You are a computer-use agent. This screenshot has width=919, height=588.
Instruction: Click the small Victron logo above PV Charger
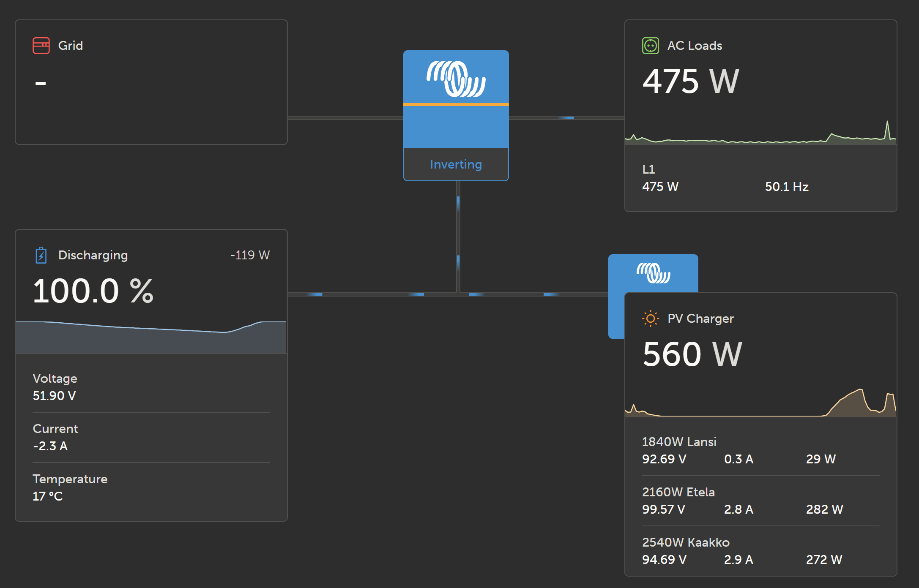click(653, 273)
